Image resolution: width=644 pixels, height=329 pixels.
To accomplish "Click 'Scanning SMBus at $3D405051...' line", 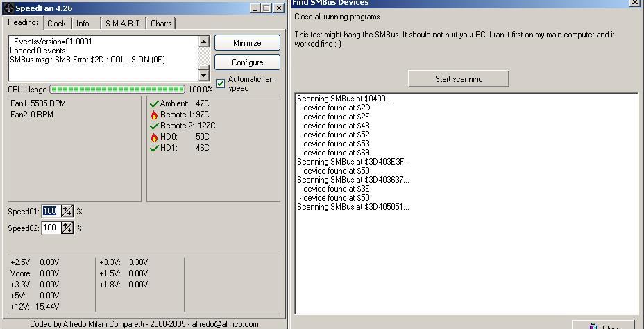I will 353,207.
